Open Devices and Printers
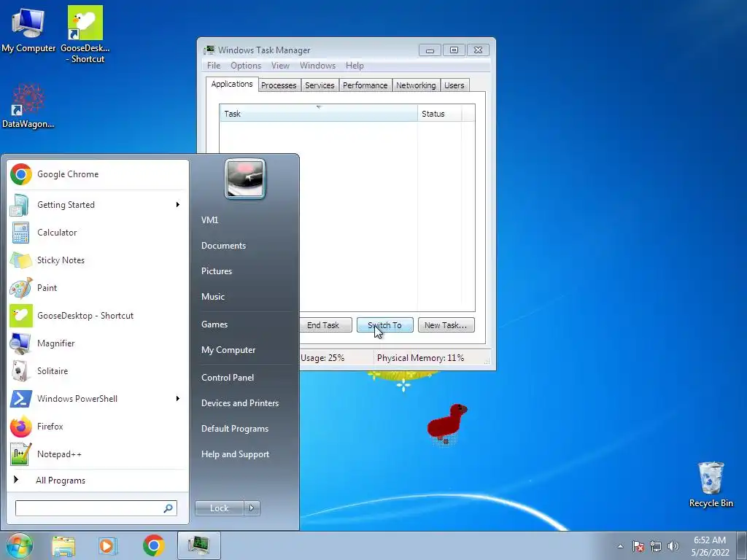The width and height of the screenshot is (747, 560). point(239,403)
